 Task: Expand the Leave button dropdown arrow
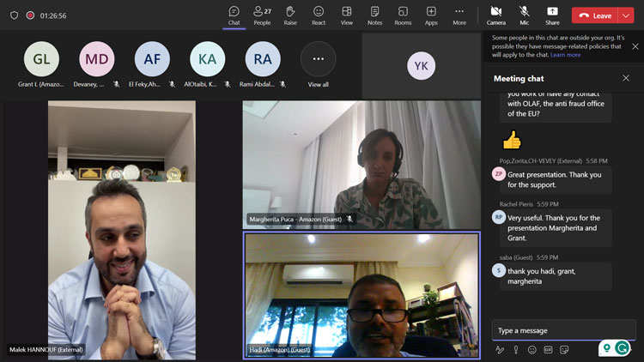pos(628,15)
